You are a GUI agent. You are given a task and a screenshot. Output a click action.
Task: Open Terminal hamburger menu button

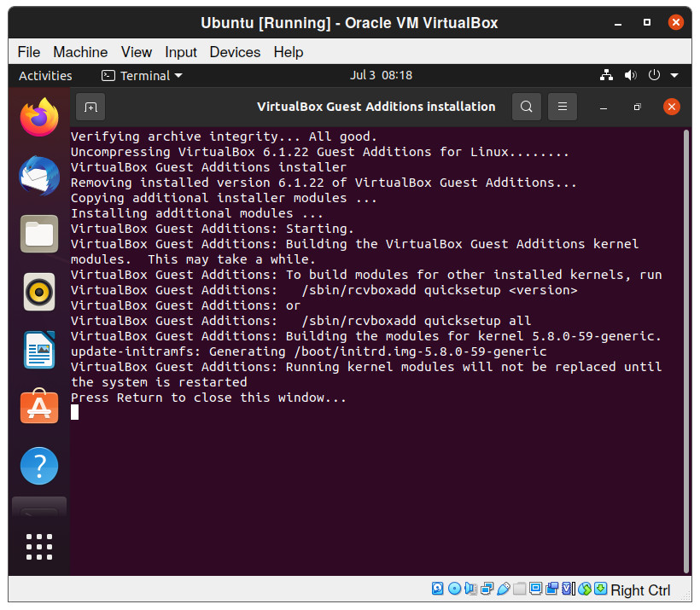click(x=563, y=107)
